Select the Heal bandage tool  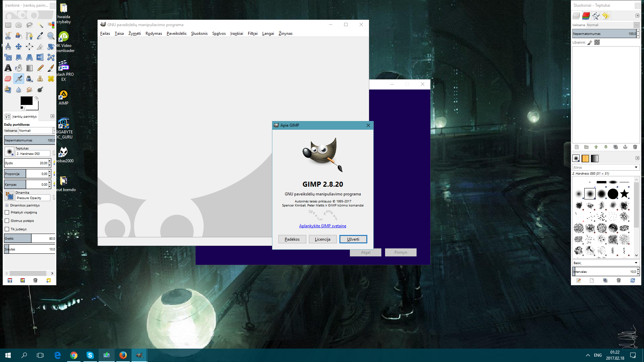pos(51,79)
